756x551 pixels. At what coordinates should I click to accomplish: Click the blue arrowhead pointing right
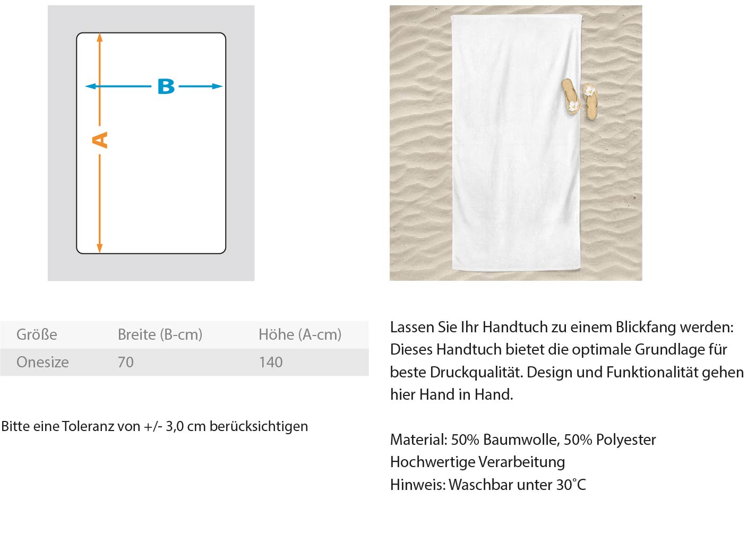click(x=217, y=87)
